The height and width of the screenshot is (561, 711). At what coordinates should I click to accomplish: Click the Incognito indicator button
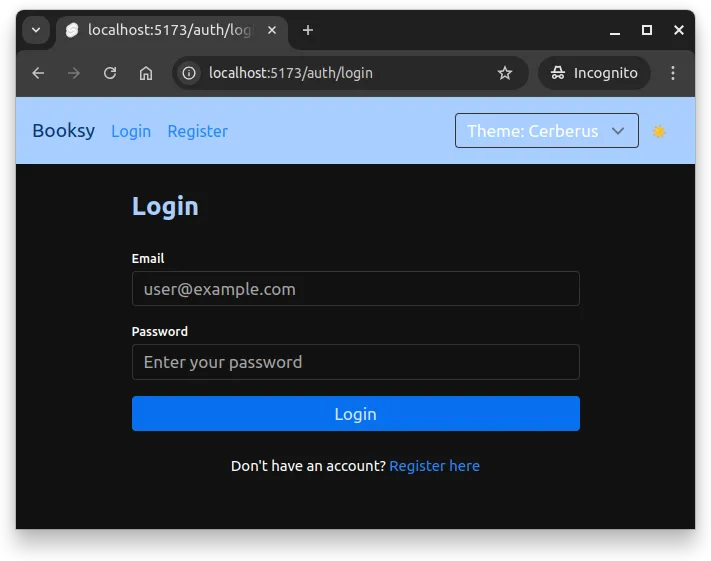point(594,73)
